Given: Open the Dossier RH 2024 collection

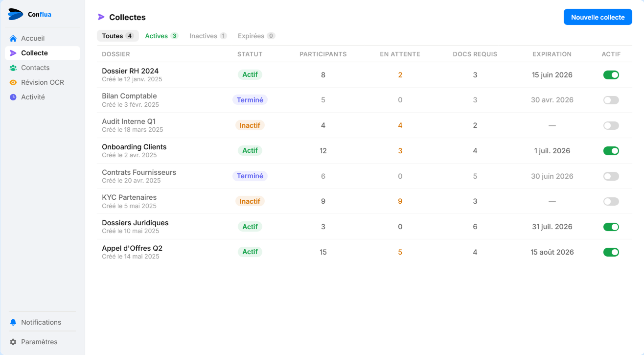Looking at the screenshot, I should pos(130,71).
